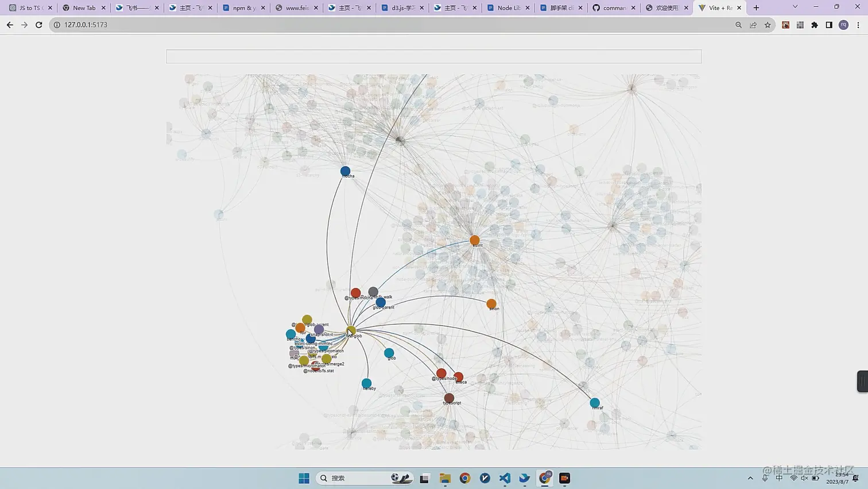The width and height of the screenshot is (868, 489).
Task: Go back to the previous page
Action: click(10, 25)
